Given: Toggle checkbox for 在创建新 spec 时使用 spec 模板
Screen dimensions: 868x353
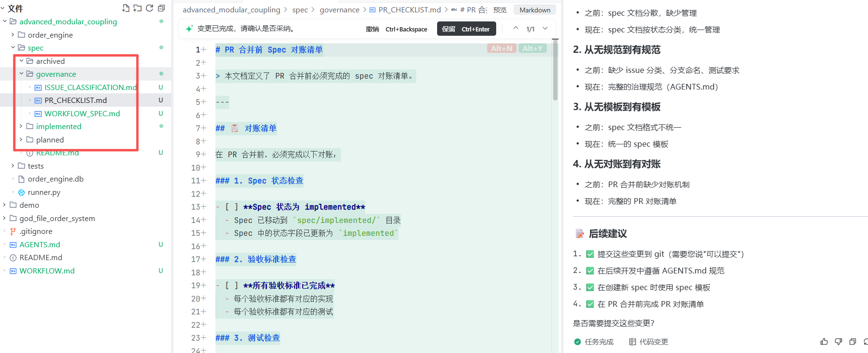Looking at the screenshot, I should [590, 288].
